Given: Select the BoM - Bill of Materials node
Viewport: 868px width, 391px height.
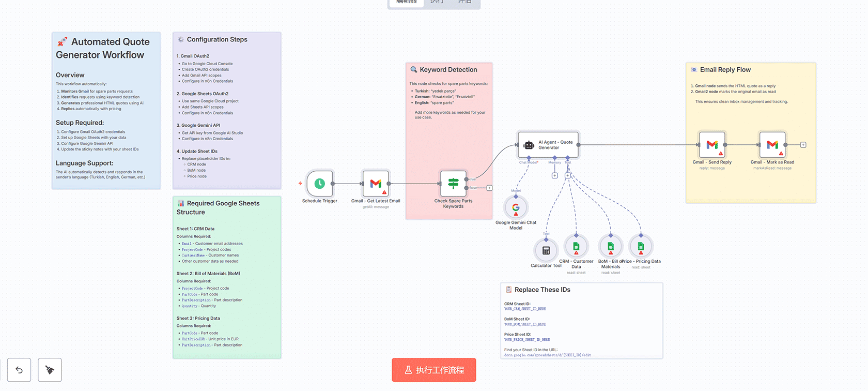Looking at the screenshot, I should tap(611, 247).
